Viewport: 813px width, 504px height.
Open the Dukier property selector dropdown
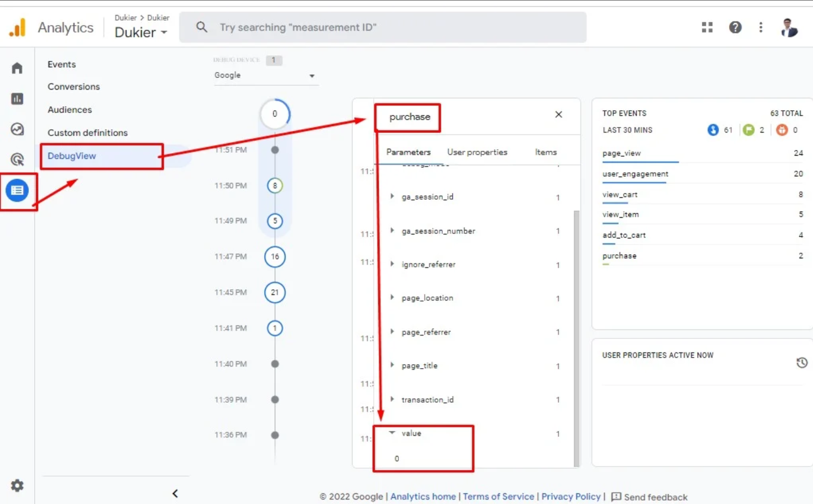tap(141, 32)
